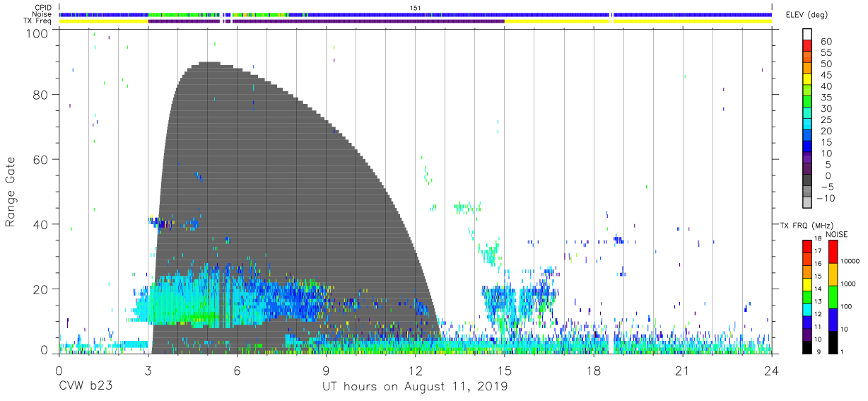
Task: Click the white top elevation colorbar segment
Action: [x=808, y=35]
